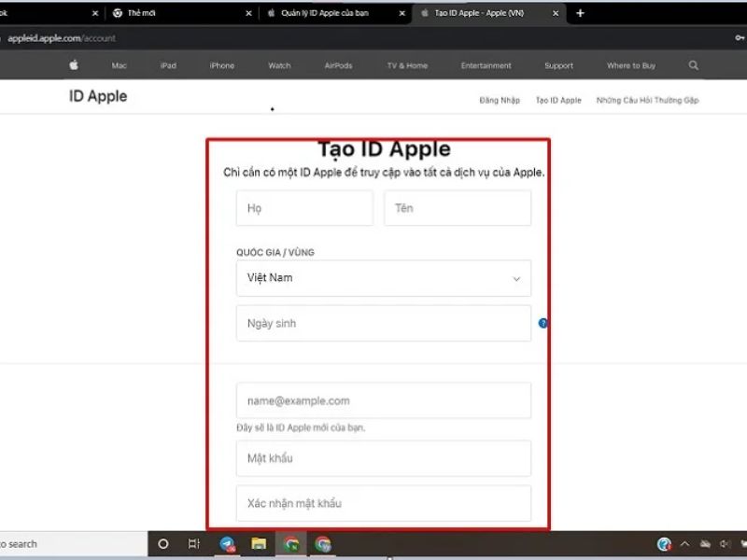Open Telegram from the taskbar
Image resolution: width=747 pixels, height=560 pixels.
pyautogui.click(x=227, y=544)
